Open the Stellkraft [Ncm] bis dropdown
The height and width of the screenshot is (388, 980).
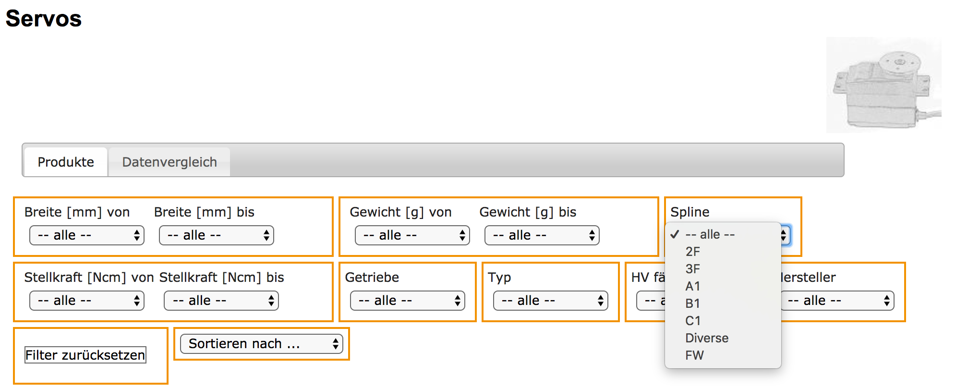[221, 301]
